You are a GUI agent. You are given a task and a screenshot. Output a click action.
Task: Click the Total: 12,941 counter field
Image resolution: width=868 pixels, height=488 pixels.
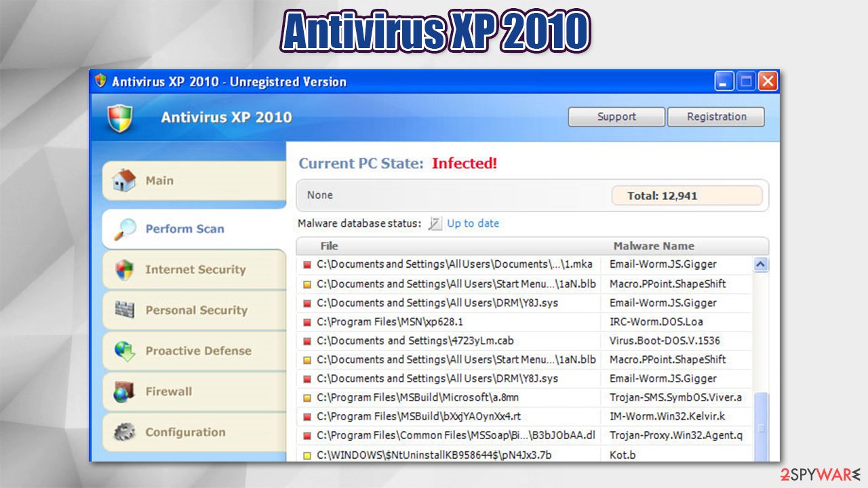pyautogui.click(x=686, y=196)
